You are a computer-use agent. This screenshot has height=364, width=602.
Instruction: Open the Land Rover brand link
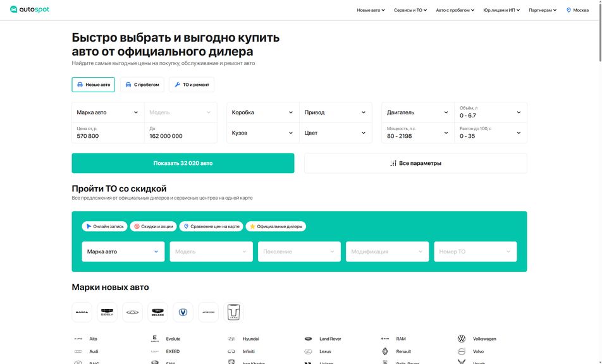pos(330,339)
